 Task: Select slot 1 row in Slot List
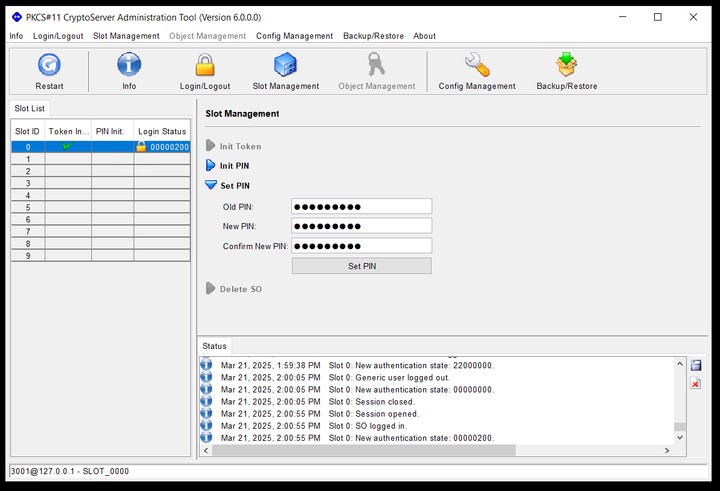pyautogui.click(x=101, y=159)
